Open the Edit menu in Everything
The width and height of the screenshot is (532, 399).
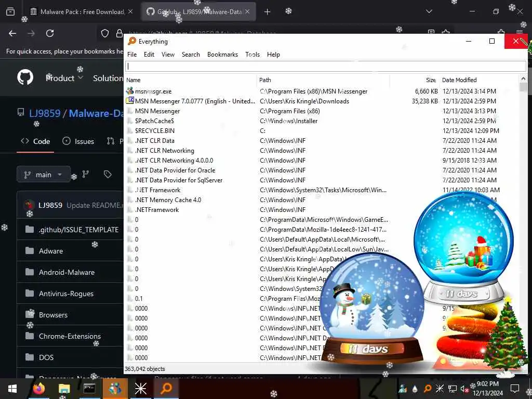click(149, 55)
